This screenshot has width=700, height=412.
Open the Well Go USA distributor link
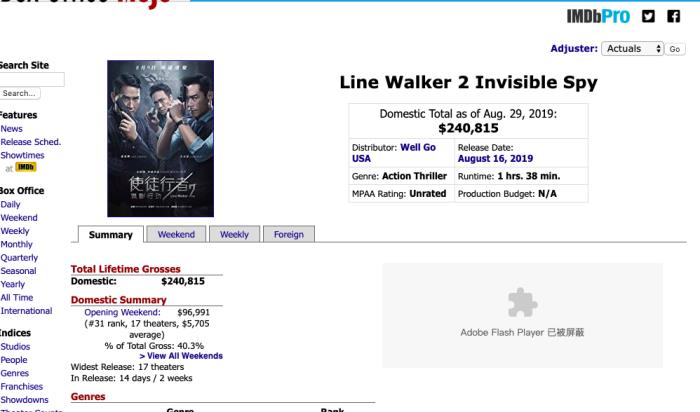pyautogui.click(x=394, y=153)
